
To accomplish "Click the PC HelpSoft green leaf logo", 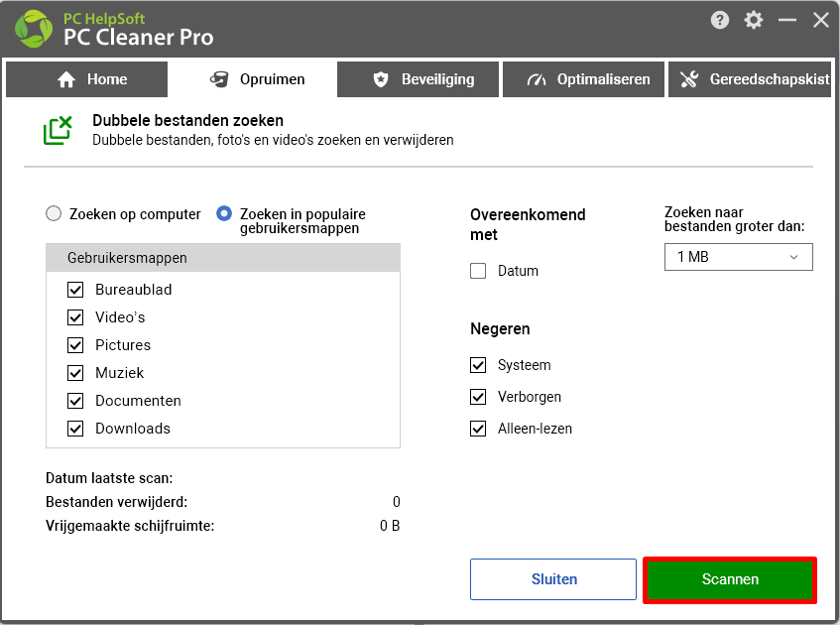I will [34, 29].
